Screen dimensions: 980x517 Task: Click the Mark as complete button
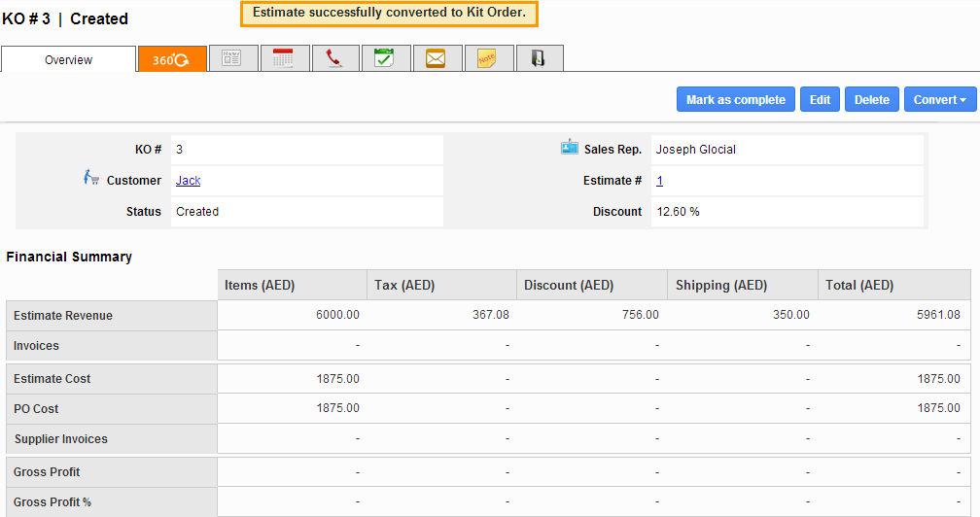click(735, 100)
